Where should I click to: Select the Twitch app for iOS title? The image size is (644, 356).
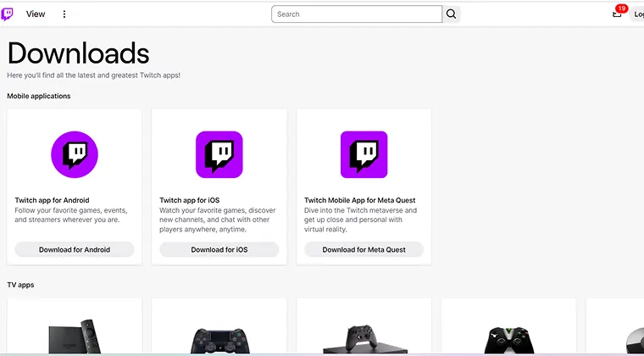189,200
